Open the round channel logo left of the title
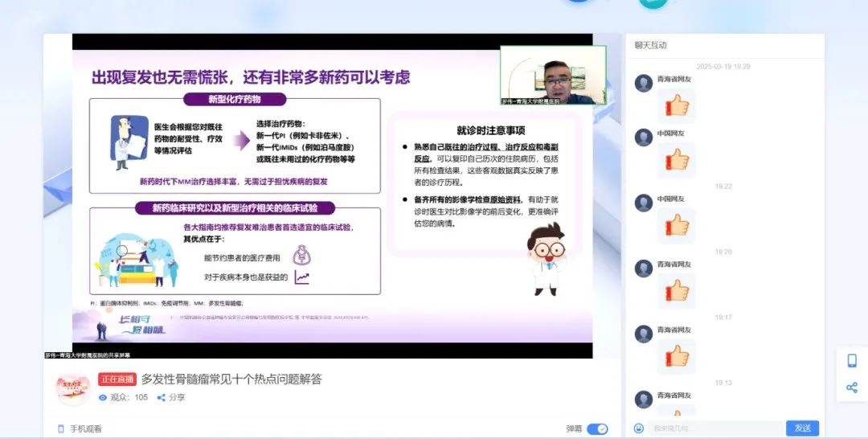868x439 pixels. (72, 388)
